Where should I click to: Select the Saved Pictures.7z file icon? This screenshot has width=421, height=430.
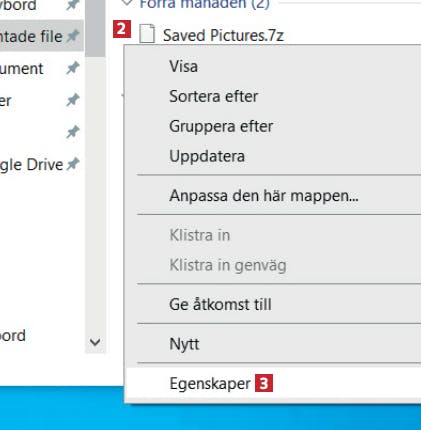pyautogui.click(x=147, y=34)
